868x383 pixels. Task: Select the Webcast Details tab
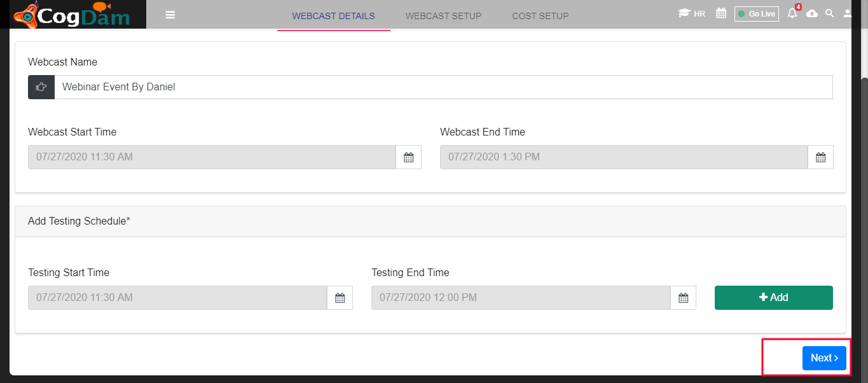click(x=334, y=16)
